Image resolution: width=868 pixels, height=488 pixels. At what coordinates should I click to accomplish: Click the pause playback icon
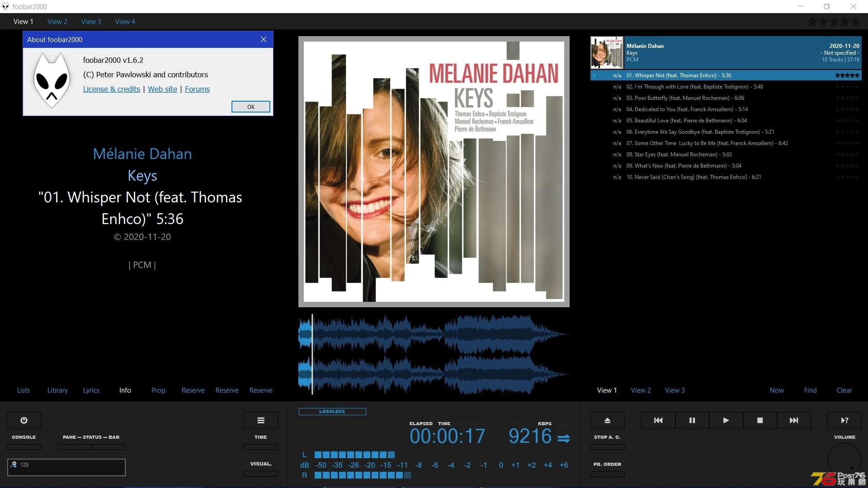pos(692,420)
